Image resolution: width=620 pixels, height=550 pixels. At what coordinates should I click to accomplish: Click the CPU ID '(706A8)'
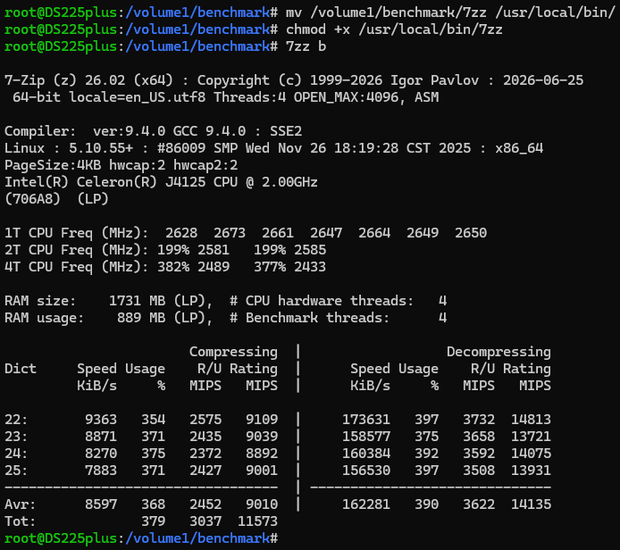32,199
